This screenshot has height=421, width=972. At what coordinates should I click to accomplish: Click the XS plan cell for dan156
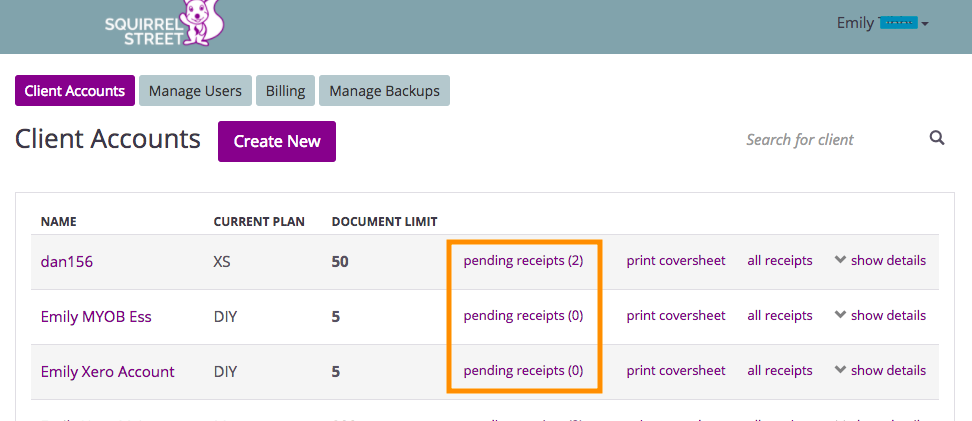coord(222,262)
